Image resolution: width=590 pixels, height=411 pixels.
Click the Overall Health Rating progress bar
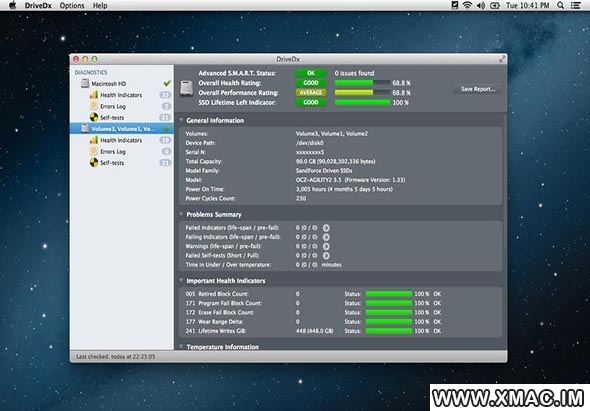[x=363, y=83]
